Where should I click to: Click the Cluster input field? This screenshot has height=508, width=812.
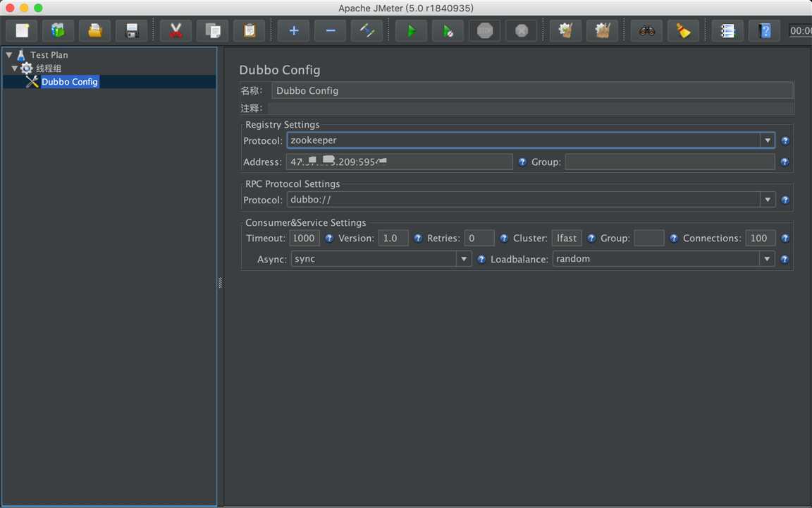coord(567,238)
